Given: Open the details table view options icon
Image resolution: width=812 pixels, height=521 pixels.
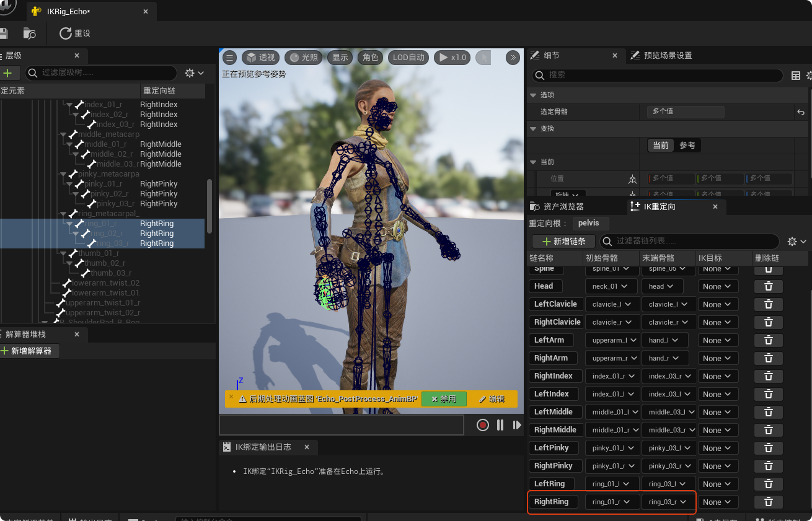Looking at the screenshot, I should [796, 76].
